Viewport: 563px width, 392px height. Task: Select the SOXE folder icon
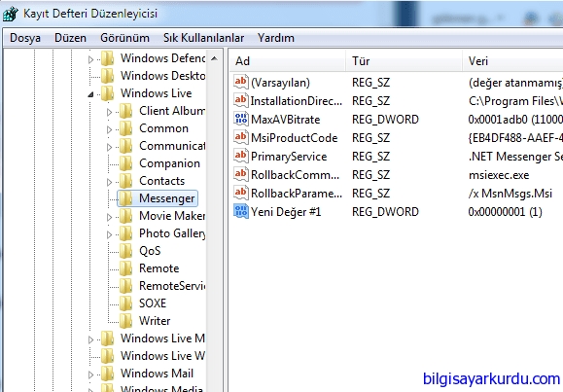pyautogui.click(x=126, y=303)
